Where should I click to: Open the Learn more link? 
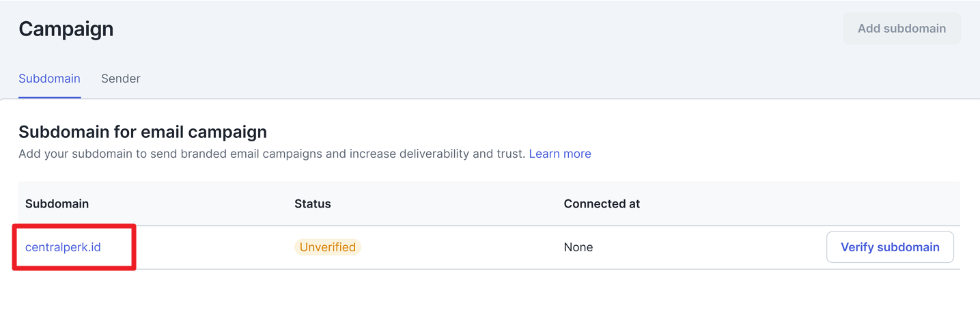(560, 154)
